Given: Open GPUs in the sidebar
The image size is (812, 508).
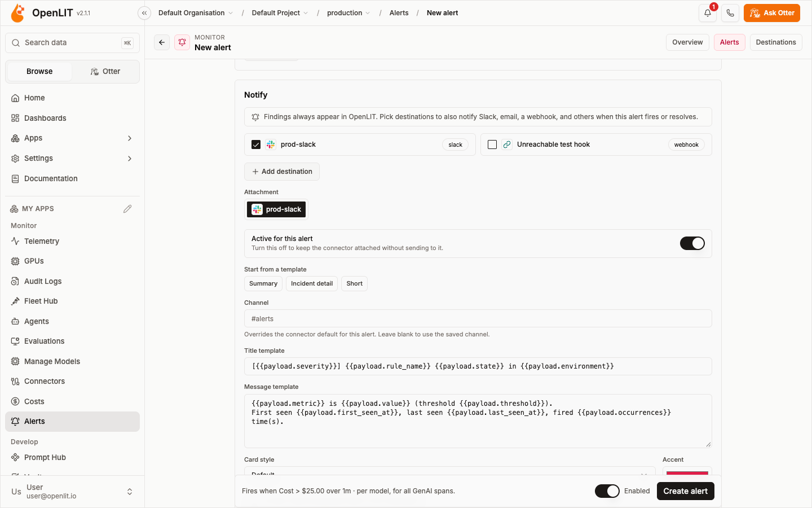Looking at the screenshot, I should click(72, 261).
